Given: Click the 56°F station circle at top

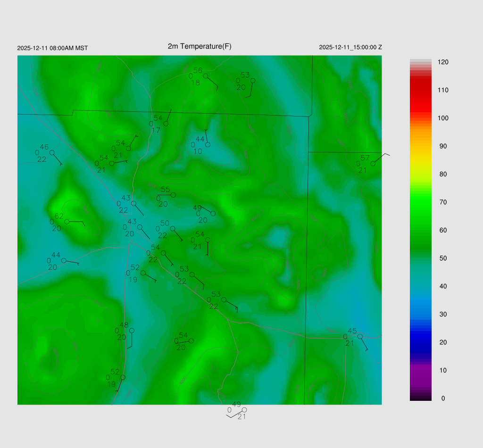Looking at the screenshot, I should [206, 75].
